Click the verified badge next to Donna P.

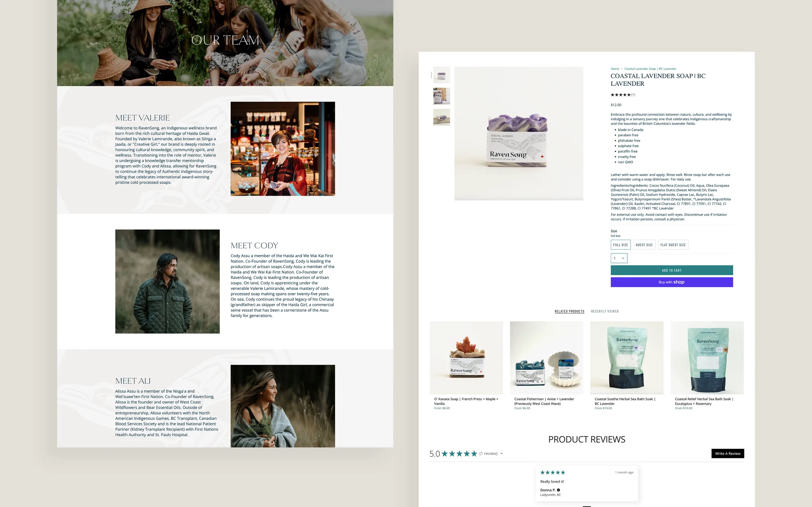point(558,490)
